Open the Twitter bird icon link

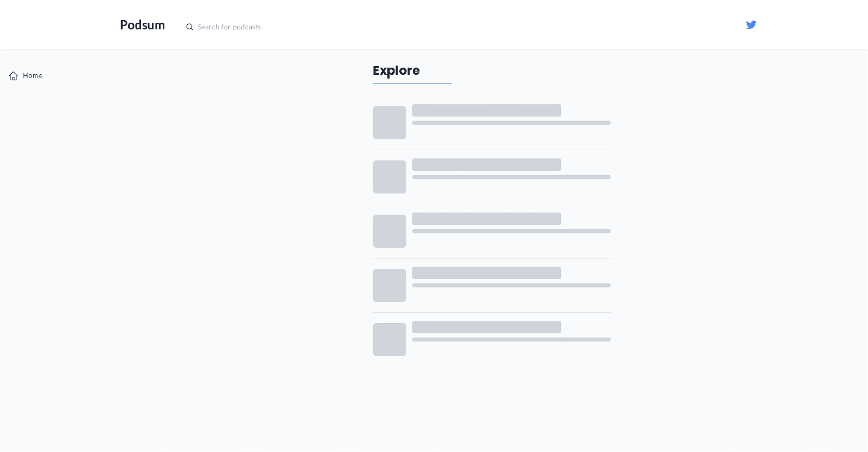(x=751, y=25)
